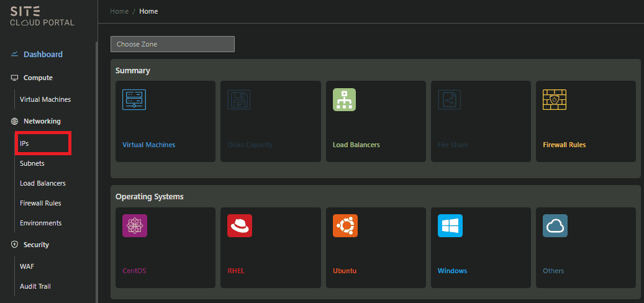This screenshot has height=303, width=644.
Task: Click the Home breadcrumb link
Action: [x=119, y=11]
